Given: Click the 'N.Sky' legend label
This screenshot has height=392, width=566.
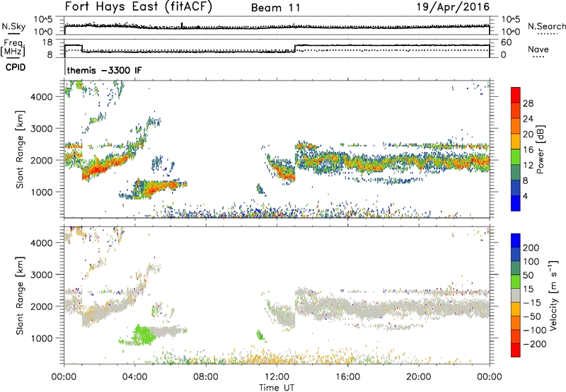Looking at the screenshot, I should [x=13, y=26].
